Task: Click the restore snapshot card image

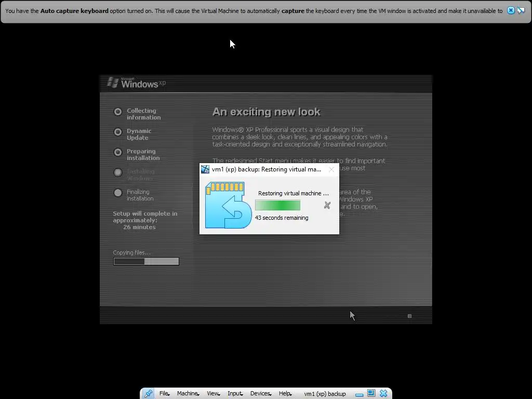Action: click(229, 205)
